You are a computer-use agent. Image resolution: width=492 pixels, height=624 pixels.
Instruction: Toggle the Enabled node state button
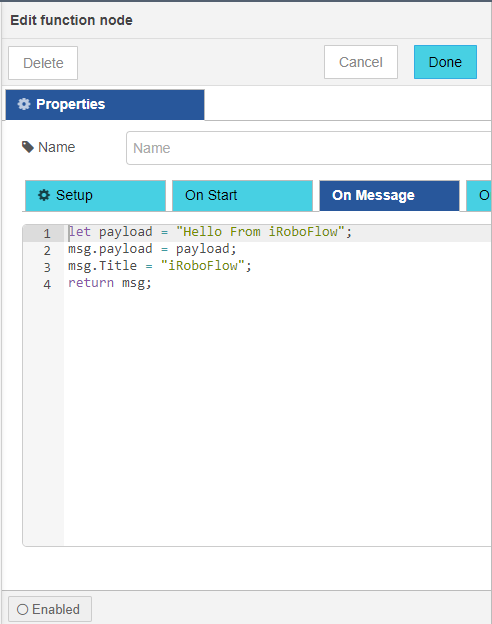[x=50, y=609]
